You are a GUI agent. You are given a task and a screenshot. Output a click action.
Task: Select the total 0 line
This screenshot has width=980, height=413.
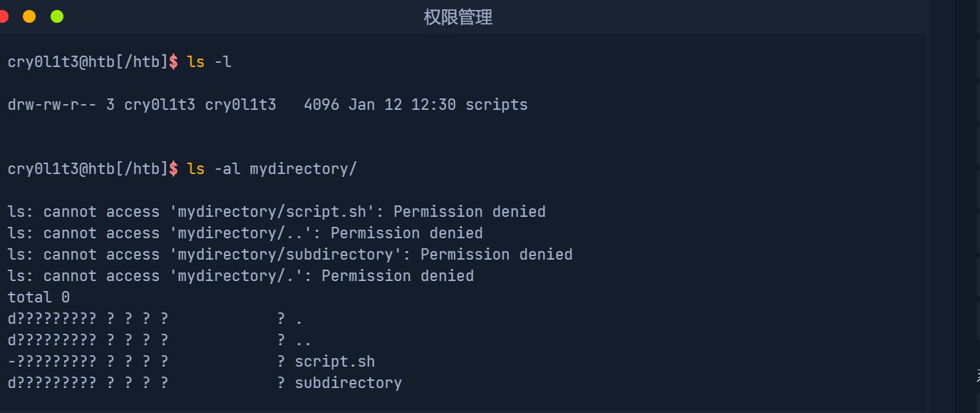click(x=38, y=297)
